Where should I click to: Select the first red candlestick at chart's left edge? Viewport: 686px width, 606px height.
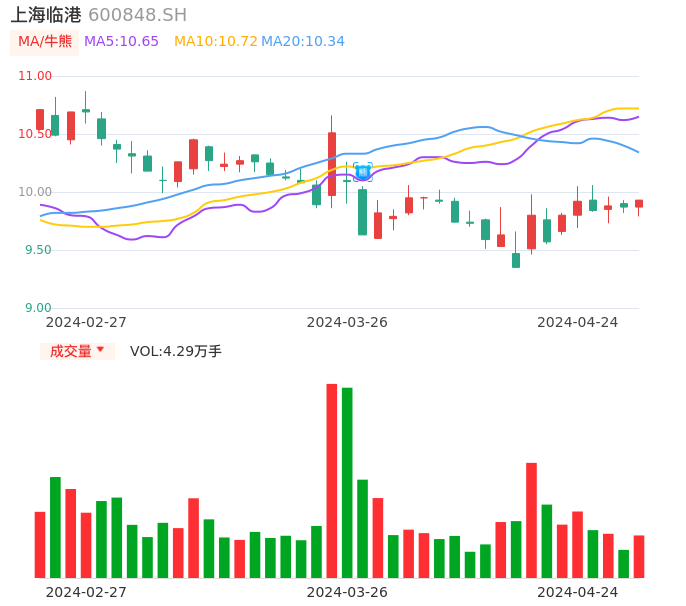(x=40, y=120)
